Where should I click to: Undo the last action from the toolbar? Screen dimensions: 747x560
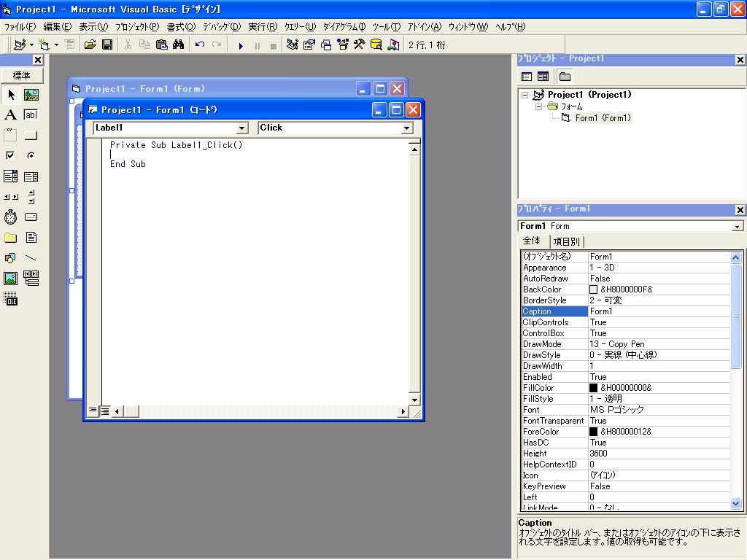point(200,44)
